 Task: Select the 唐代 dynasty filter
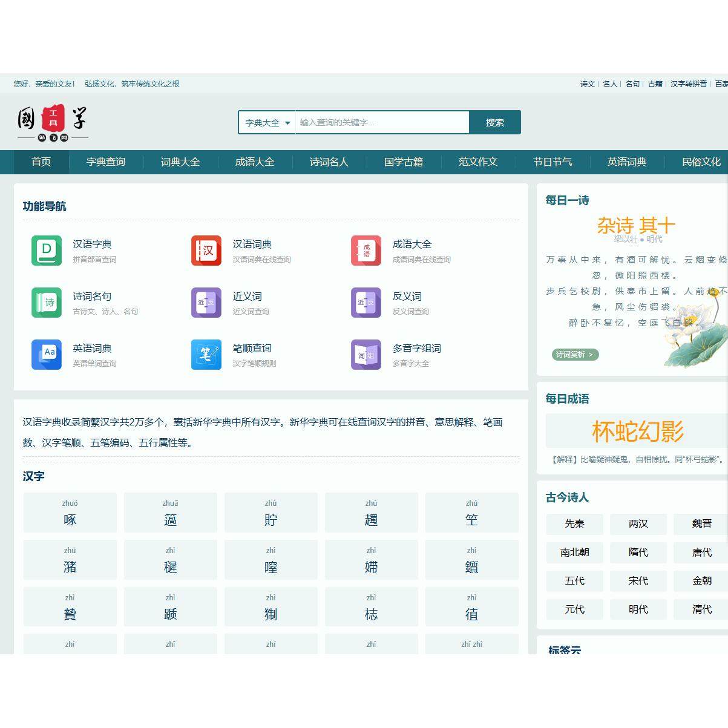click(x=702, y=553)
